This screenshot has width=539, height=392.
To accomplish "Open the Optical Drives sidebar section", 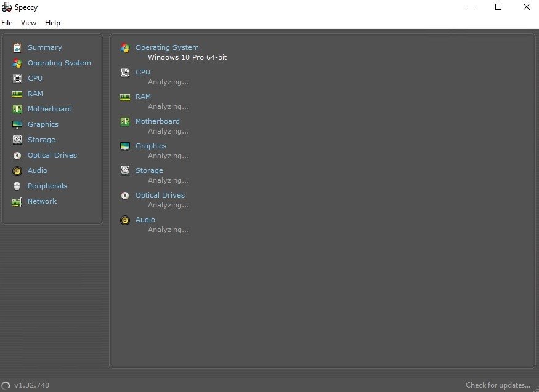I will 52,155.
